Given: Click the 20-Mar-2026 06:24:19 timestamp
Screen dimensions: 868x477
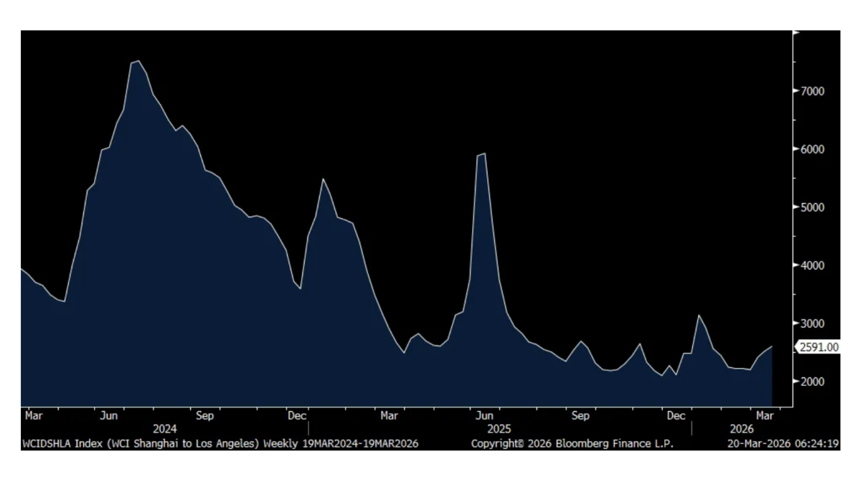Looking at the screenshot, I should point(783,443).
